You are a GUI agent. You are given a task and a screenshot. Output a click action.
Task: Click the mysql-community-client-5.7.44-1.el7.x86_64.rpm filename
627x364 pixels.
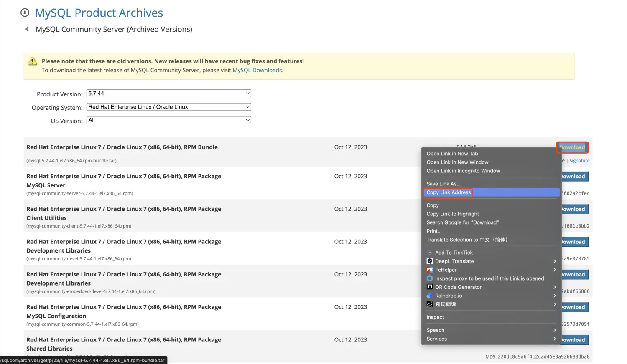(x=79, y=226)
